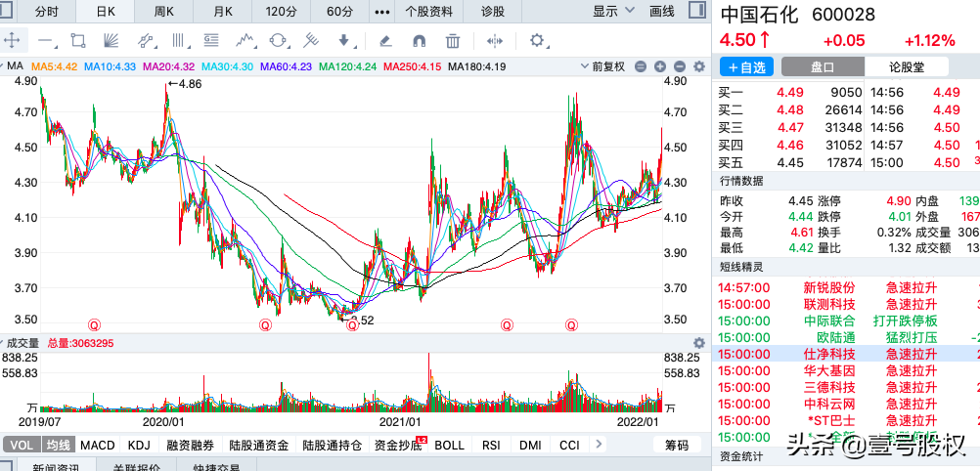This screenshot has height=471, width=980.
Task: Select the 120分 period tab
Action: pyautogui.click(x=282, y=12)
